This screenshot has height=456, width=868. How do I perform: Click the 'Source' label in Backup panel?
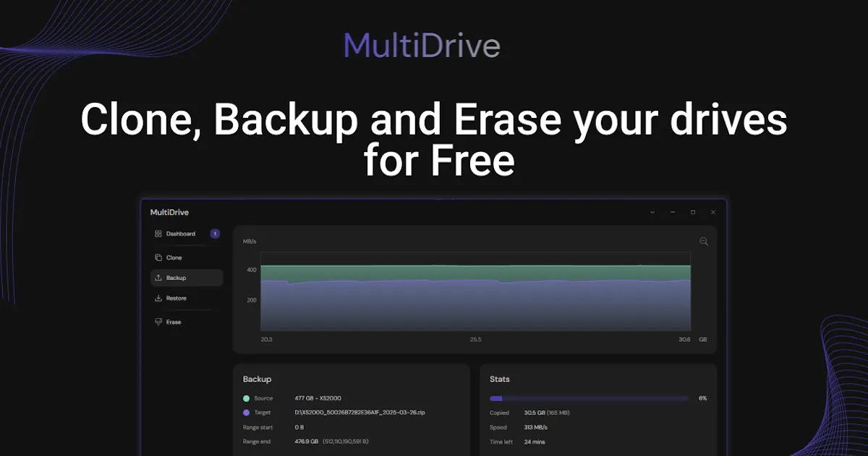tap(263, 398)
